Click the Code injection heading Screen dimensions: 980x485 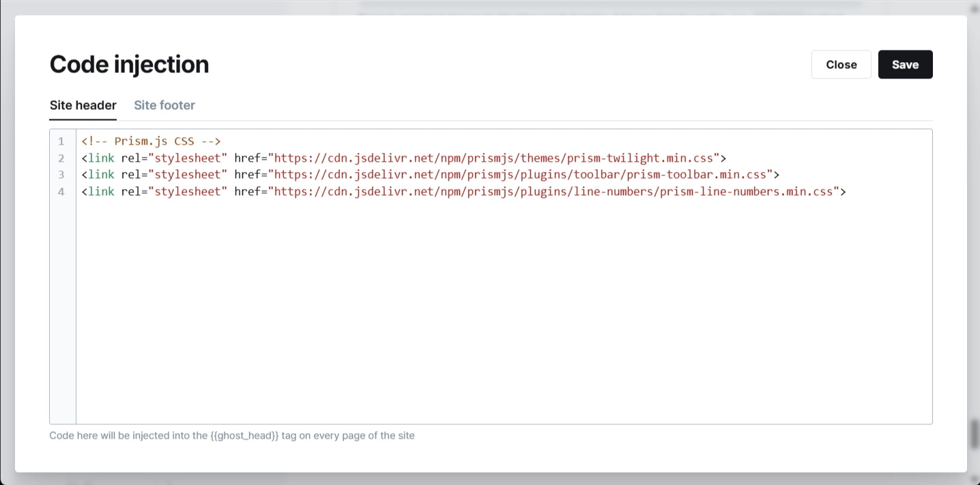129,64
